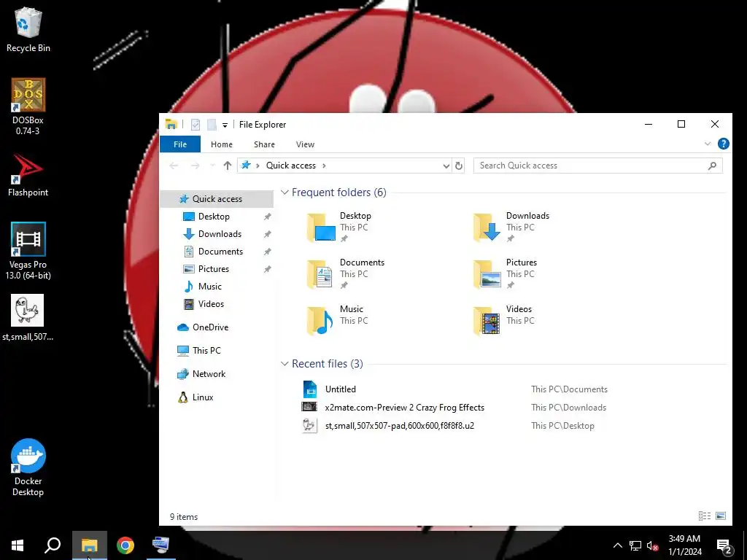Switch to the Home ribbon tab
The image size is (747, 560).
[222, 144]
